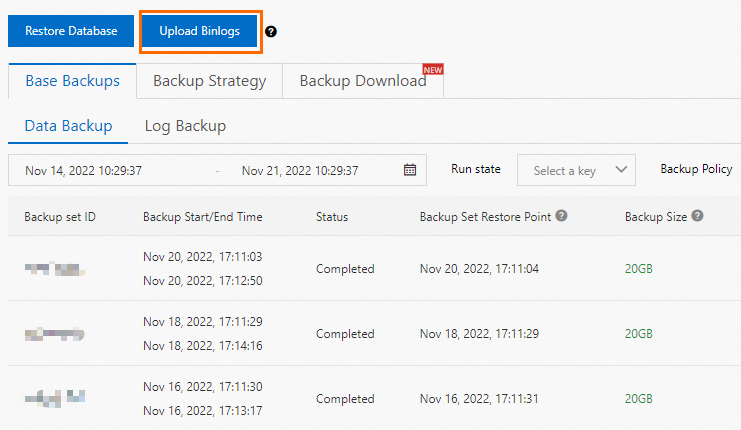
Task: Click the start date Nov 14, 2022 field
Action: (84, 170)
